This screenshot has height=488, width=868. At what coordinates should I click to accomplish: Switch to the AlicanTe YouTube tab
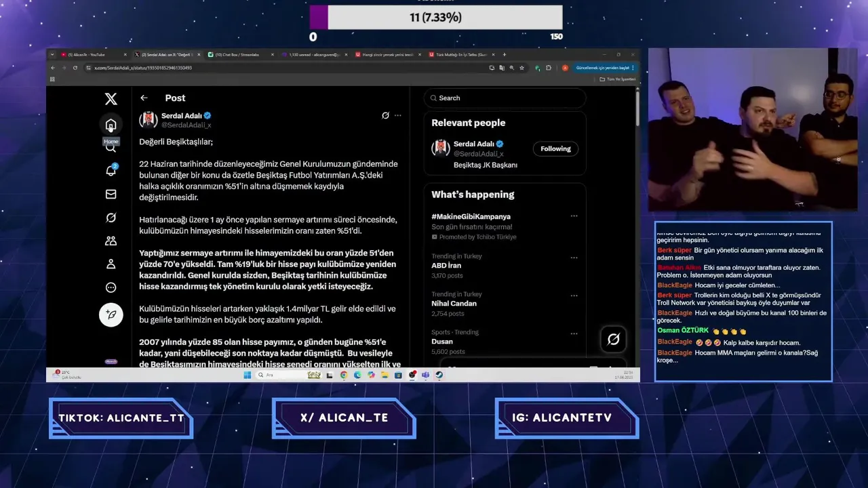tap(93, 54)
